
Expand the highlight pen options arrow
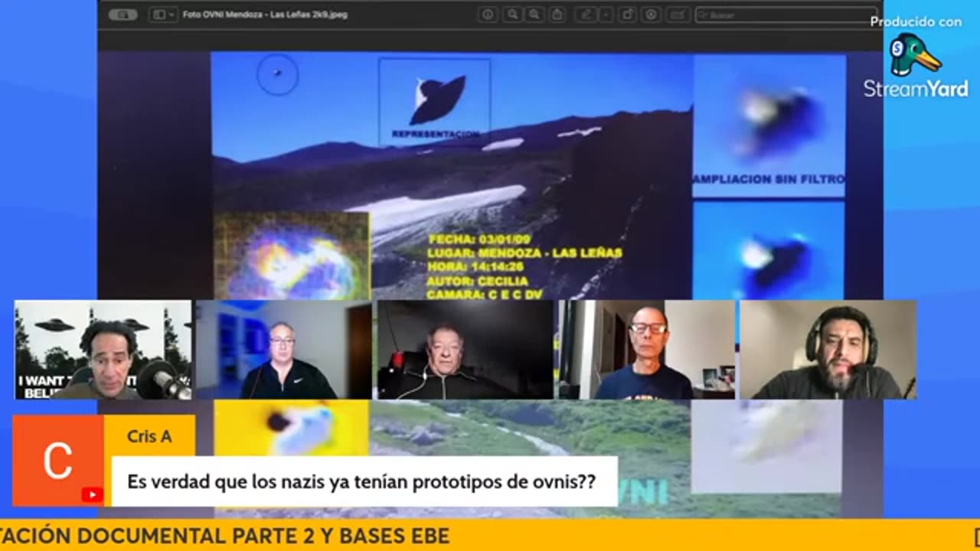606,15
